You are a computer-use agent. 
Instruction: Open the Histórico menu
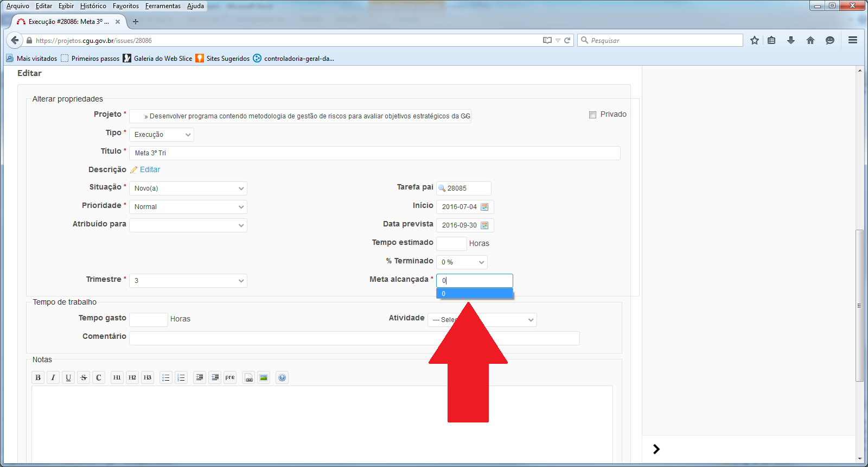click(93, 6)
